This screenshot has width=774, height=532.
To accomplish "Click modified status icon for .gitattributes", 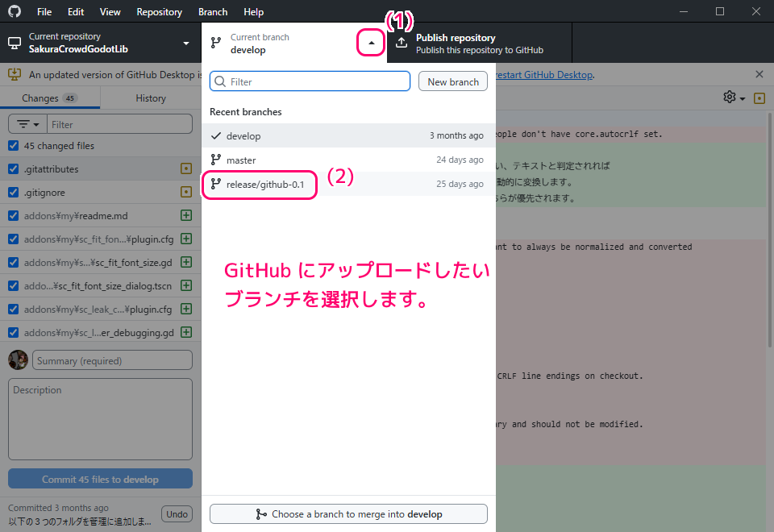I will tap(186, 169).
